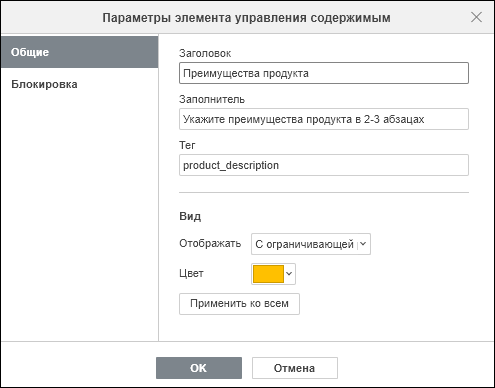Click the Отображать label
The width and height of the screenshot is (495, 388).
coord(210,244)
